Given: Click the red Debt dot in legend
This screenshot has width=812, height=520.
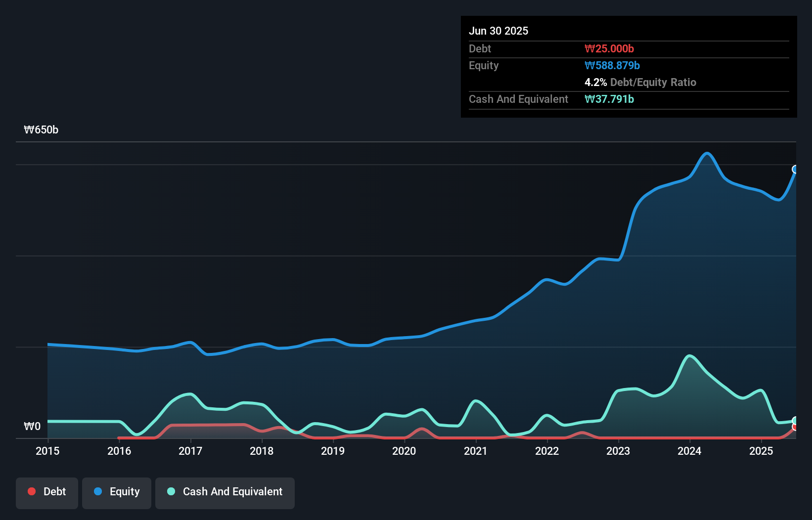Looking at the screenshot, I should pos(32,491).
